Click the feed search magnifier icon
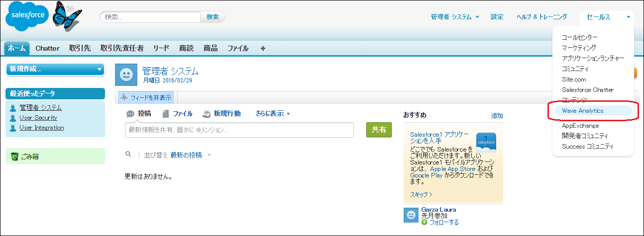The width and height of the screenshot is (644, 236). (x=128, y=155)
